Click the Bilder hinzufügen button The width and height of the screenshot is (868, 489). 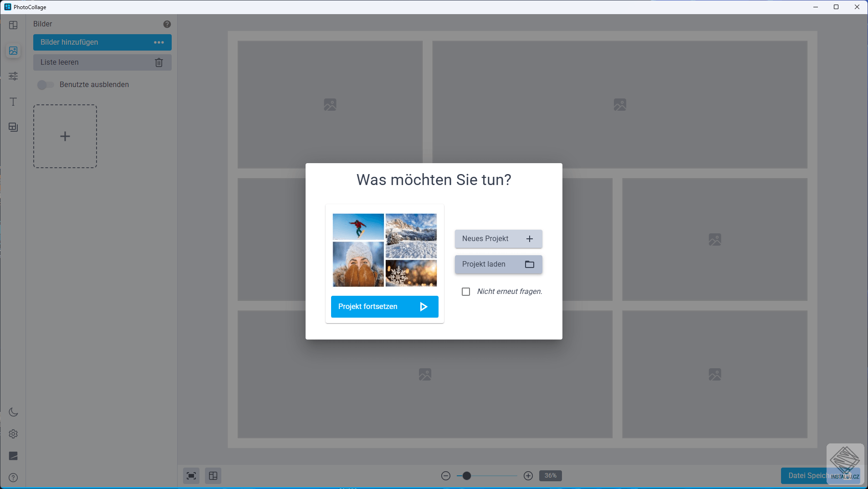[102, 42]
